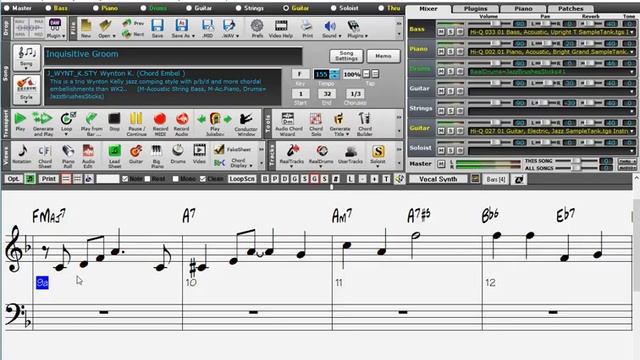640x360 pixels.
Task: Launch the Audio Chord Wizard
Action: pyautogui.click(x=289, y=124)
